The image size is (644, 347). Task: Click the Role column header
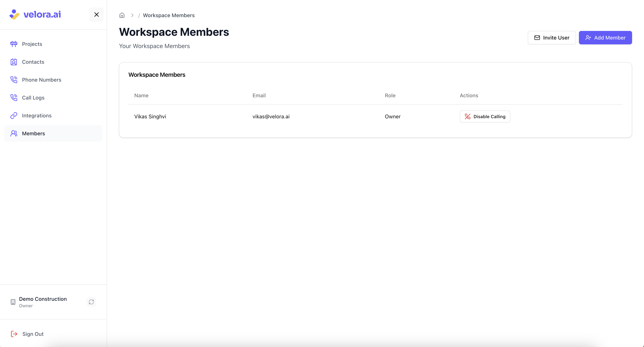click(390, 95)
